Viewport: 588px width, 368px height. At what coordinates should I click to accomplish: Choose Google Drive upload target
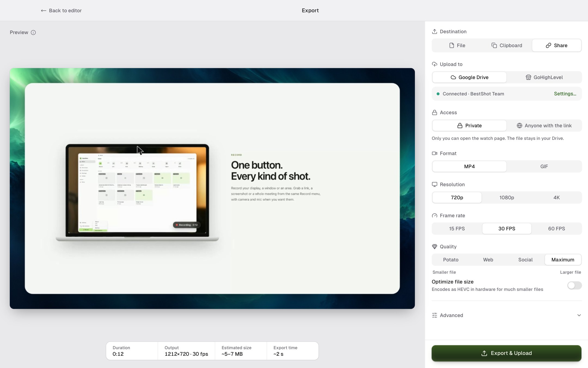tap(469, 77)
